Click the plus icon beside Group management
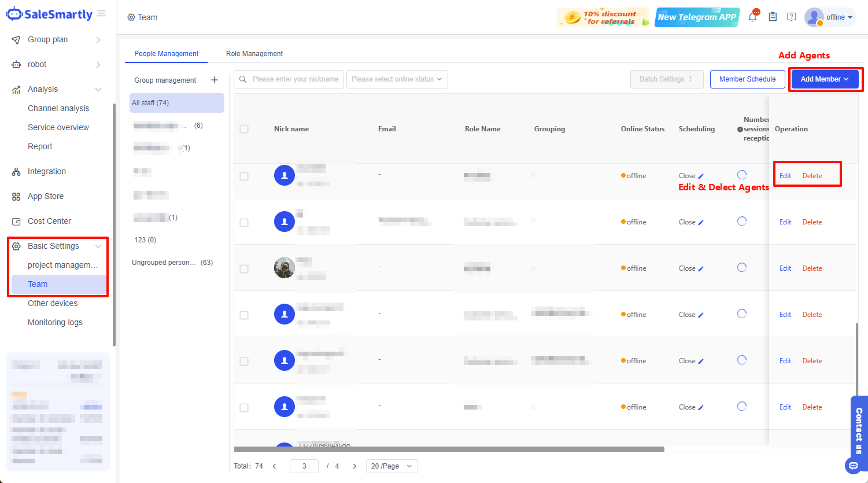This screenshot has width=868, height=483. (215, 80)
